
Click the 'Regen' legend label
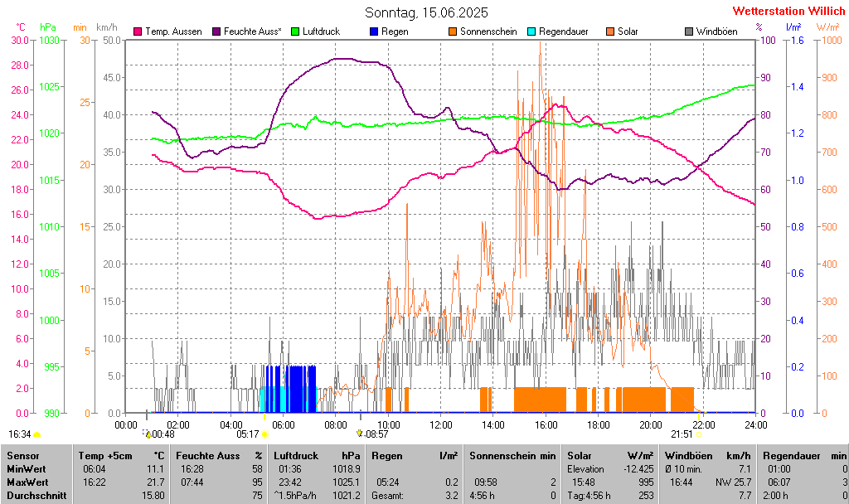coord(395,32)
